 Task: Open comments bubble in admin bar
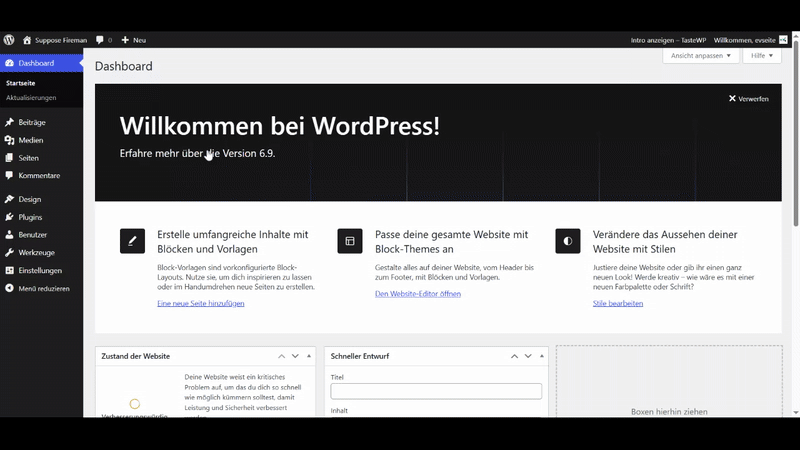click(100, 40)
